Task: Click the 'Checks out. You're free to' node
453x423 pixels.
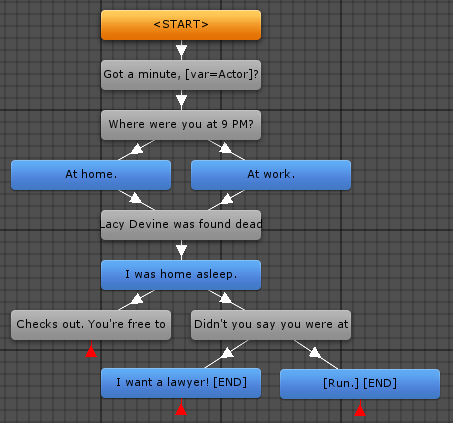Action: pyautogui.click(x=91, y=325)
